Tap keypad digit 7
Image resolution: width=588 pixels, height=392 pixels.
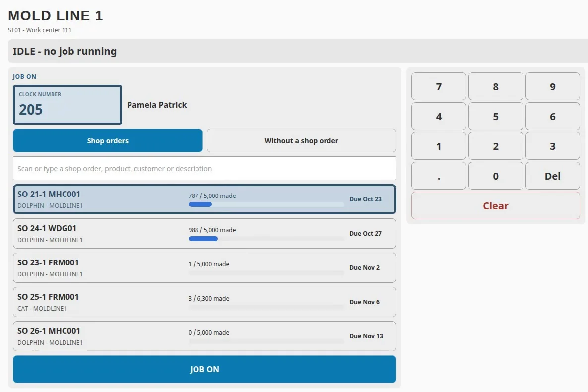point(439,87)
